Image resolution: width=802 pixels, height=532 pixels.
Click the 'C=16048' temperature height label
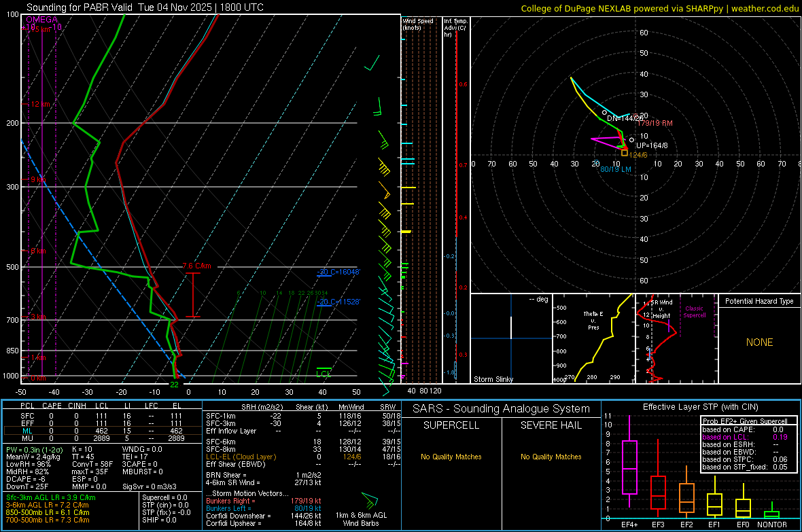click(x=344, y=272)
